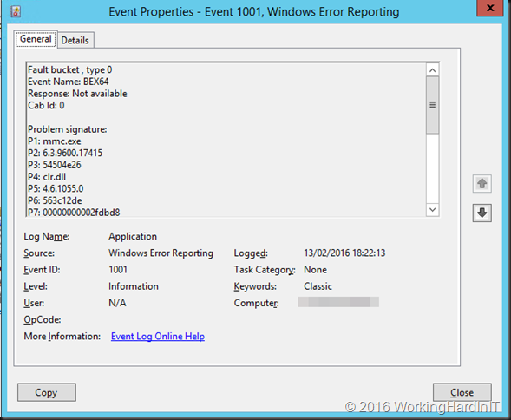Click the 'Problem signature:' line
This screenshot has width=511, height=420.
(67, 129)
